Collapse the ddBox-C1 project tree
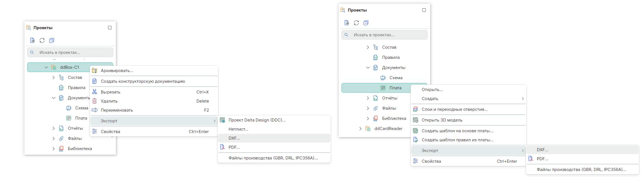Viewport: 644px width, 177px height. click(x=46, y=67)
